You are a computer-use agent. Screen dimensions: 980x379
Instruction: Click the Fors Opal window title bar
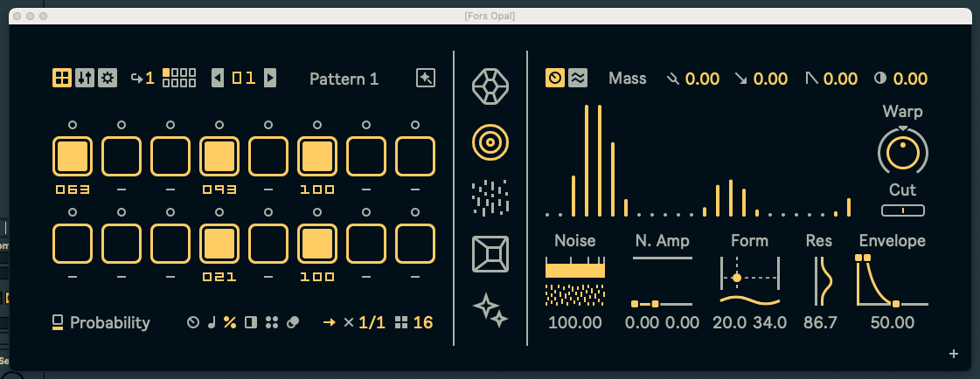(490, 17)
